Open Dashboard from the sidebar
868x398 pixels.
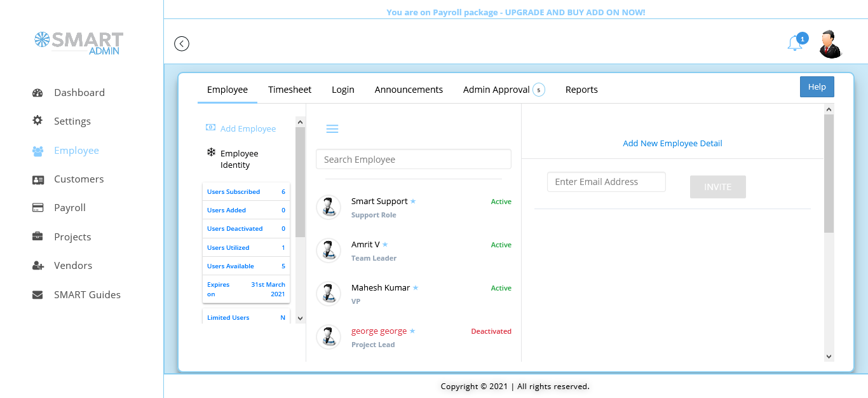coord(79,93)
